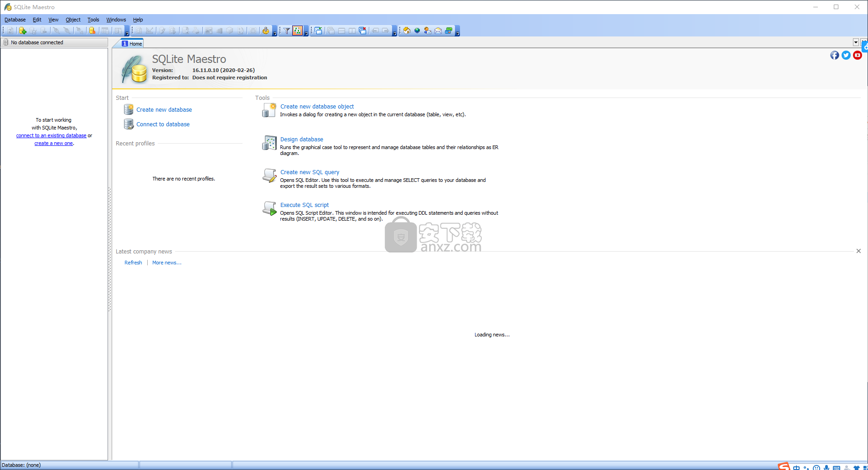The image size is (868, 470).
Task: Click the 'Database: (none)' status bar text
Action: [x=21, y=465]
